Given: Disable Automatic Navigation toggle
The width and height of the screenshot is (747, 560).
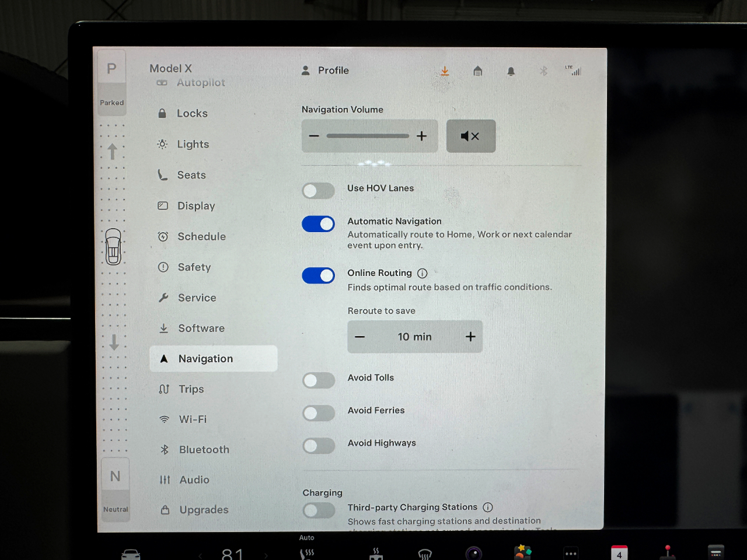Looking at the screenshot, I should pos(318,224).
